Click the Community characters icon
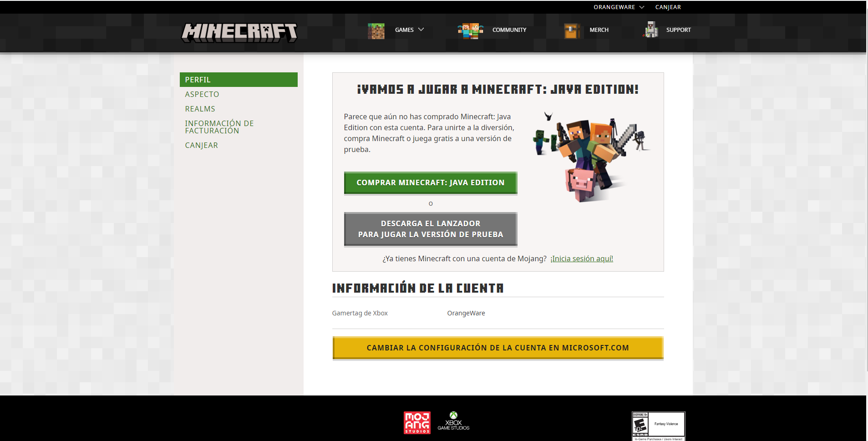 click(x=470, y=30)
